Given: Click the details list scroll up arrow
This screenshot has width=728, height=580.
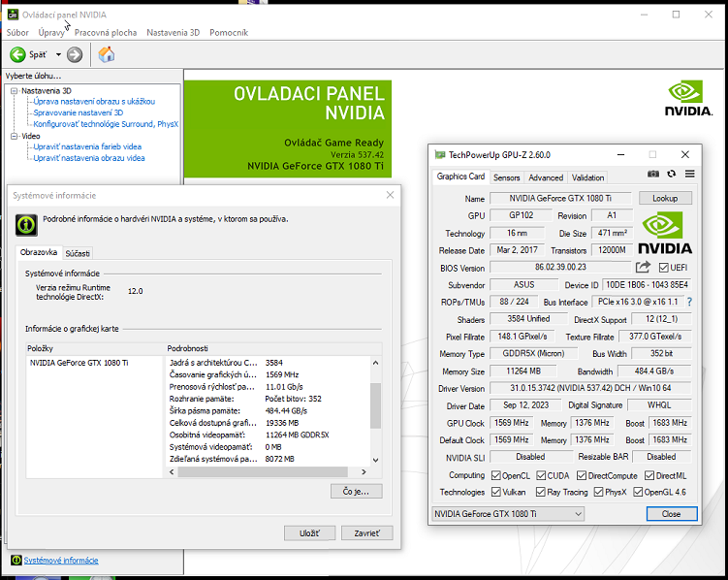Looking at the screenshot, I should pyautogui.click(x=375, y=363).
